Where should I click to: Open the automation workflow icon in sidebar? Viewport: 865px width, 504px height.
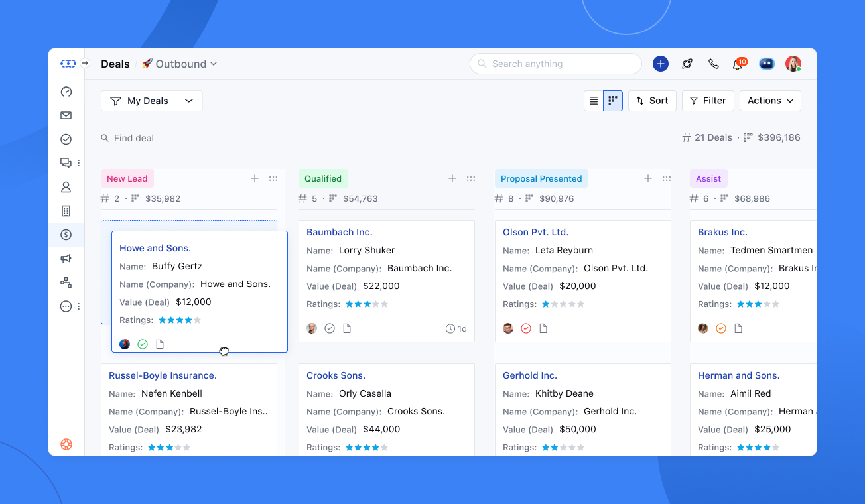point(66,282)
